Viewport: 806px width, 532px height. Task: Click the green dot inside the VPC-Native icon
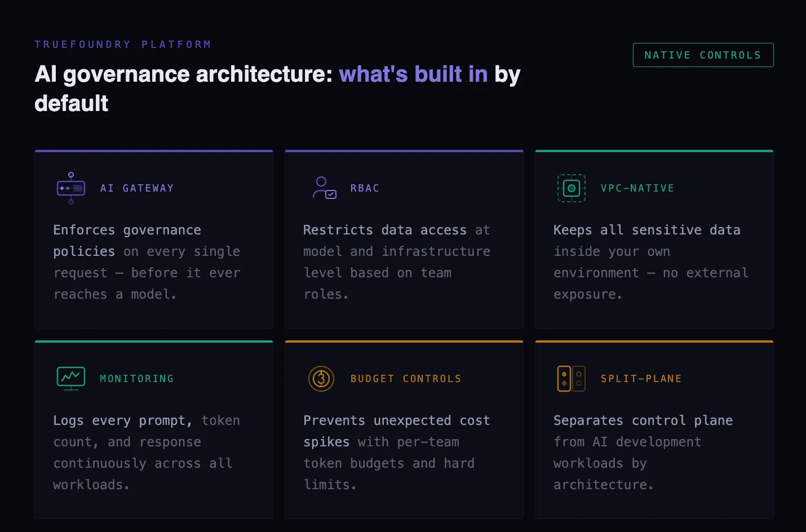coord(571,188)
